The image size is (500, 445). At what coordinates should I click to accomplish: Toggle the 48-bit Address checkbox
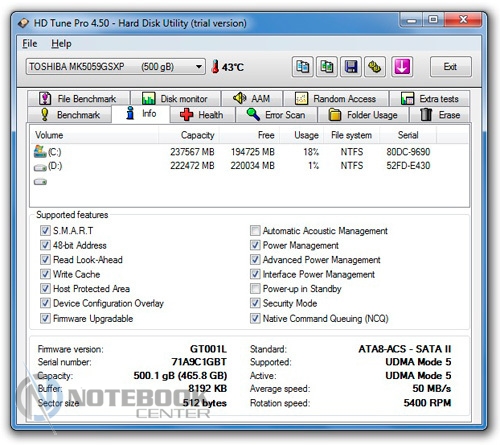coord(45,245)
